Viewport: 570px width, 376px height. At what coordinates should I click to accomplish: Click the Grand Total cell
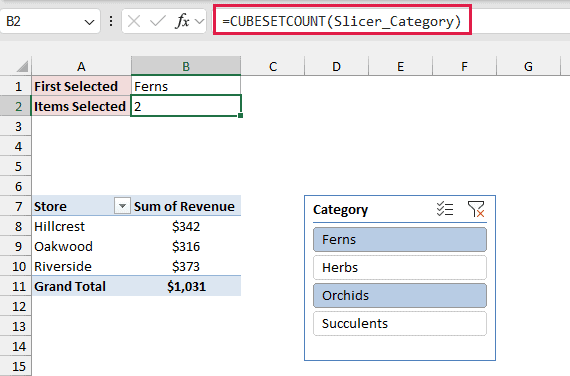click(x=81, y=287)
